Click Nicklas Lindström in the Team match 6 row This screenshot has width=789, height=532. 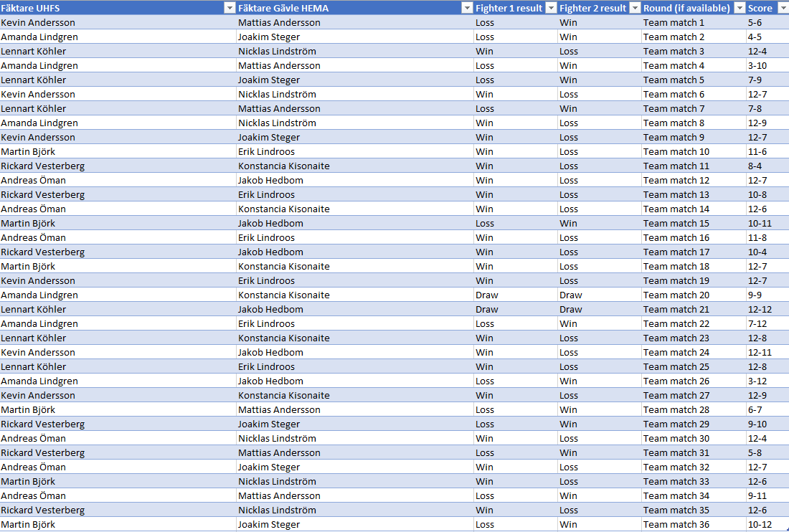pyautogui.click(x=355, y=94)
